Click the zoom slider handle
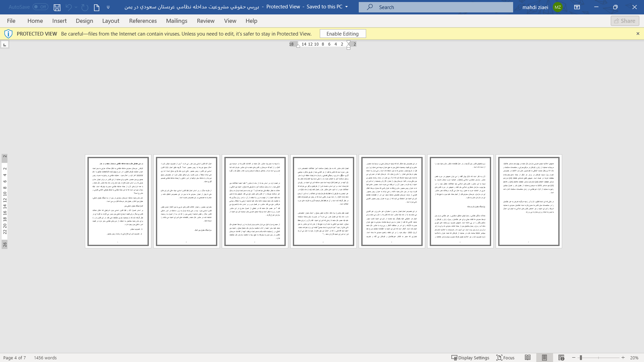The image size is (644, 362). [581, 358]
